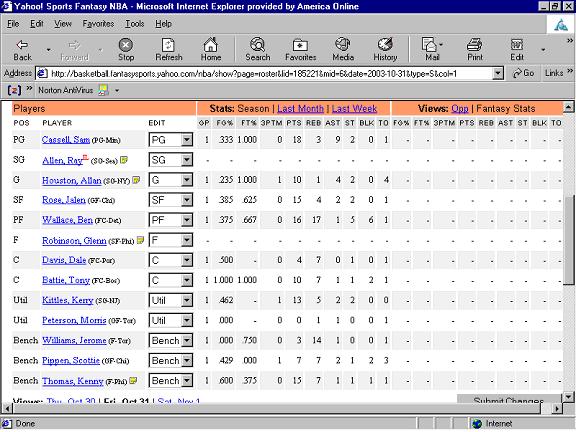Click the Back arrow toolbar icon
The image size is (576, 432).
[x=22, y=45]
